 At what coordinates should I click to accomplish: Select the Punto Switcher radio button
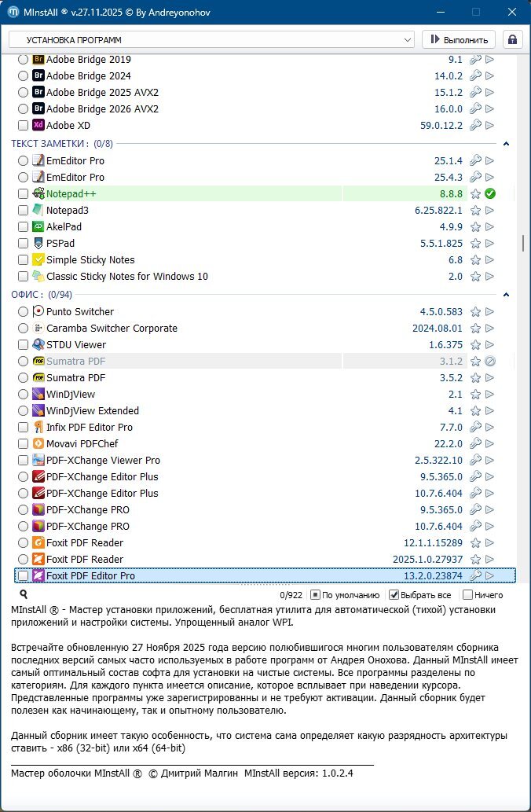click(23, 312)
